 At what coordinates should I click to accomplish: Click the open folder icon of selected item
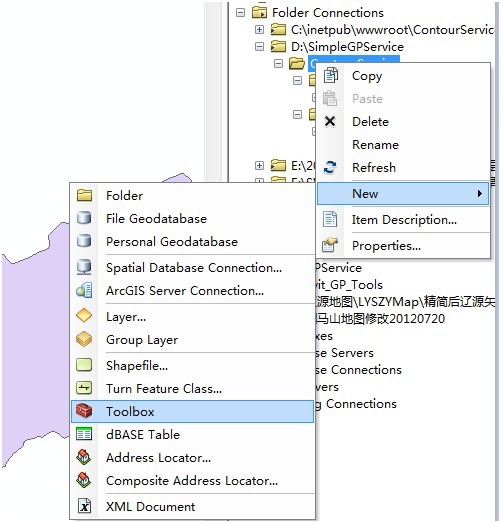coord(297,63)
